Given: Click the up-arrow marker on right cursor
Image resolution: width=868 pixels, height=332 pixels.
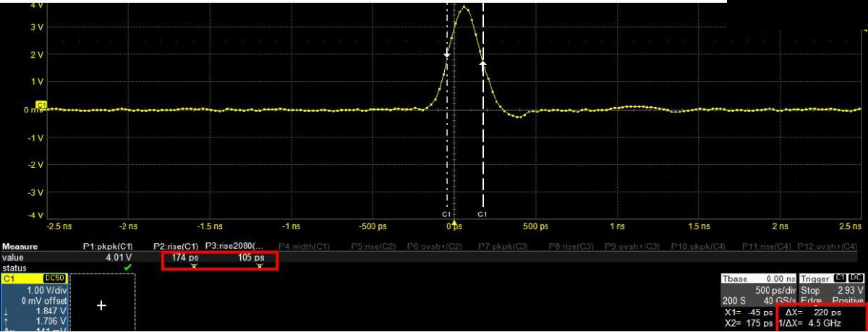Looking at the screenshot, I should [x=483, y=64].
